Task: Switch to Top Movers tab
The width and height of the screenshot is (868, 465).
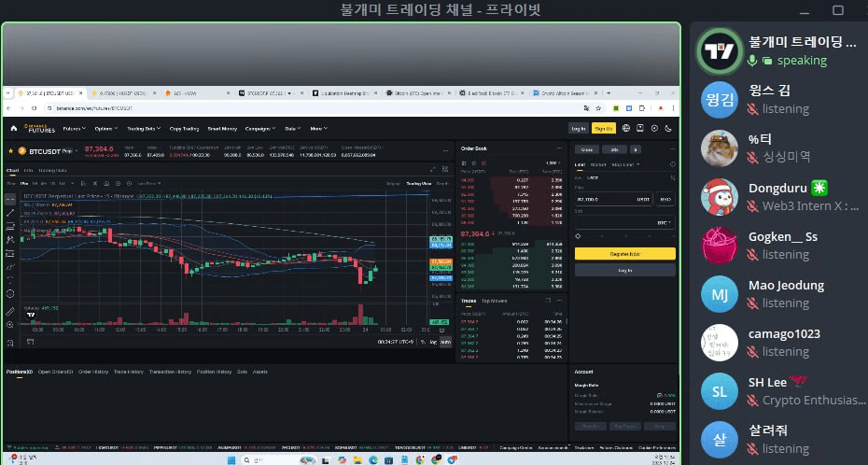Action: click(494, 301)
